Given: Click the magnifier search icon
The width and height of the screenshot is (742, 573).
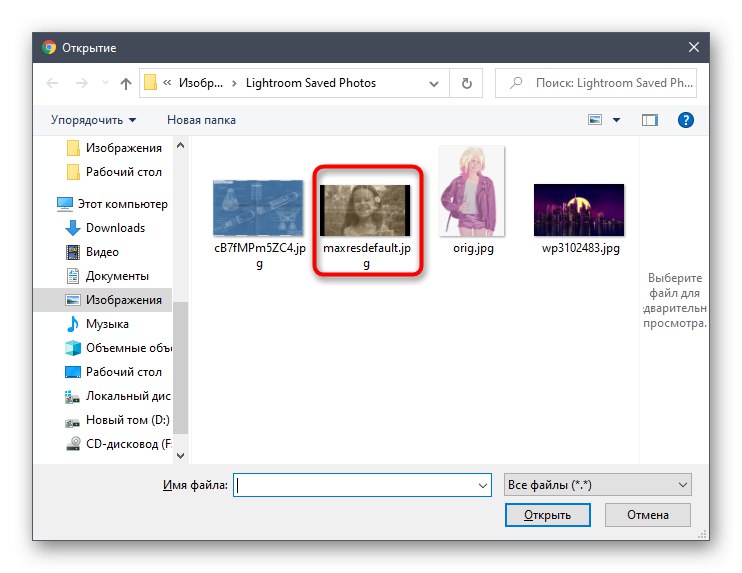Looking at the screenshot, I should (x=516, y=83).
